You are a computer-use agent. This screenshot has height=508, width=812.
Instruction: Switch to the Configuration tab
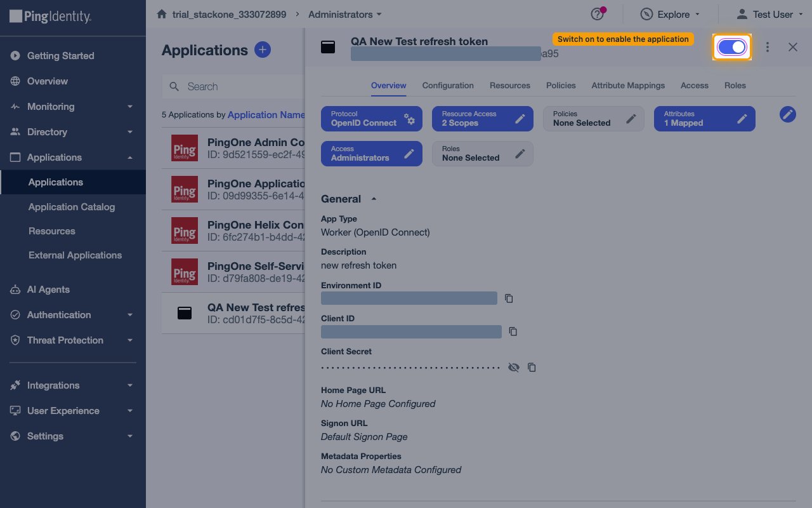point(448,85)
